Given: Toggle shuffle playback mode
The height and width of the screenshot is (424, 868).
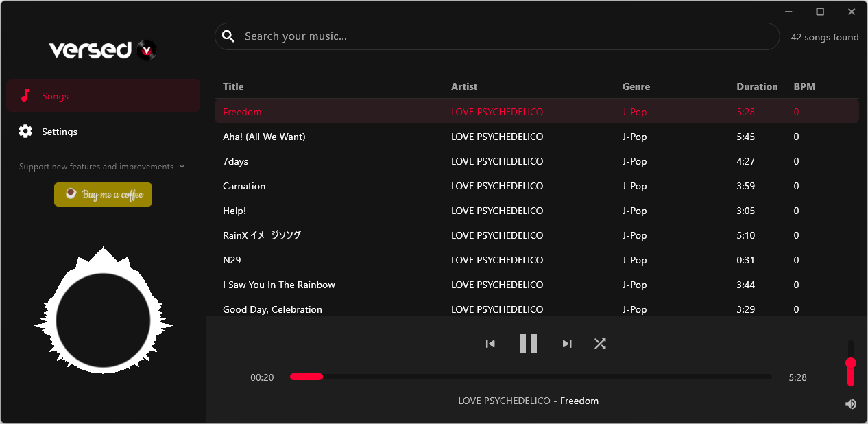Looking at the screenshot, I should click(x=600, y=344).
